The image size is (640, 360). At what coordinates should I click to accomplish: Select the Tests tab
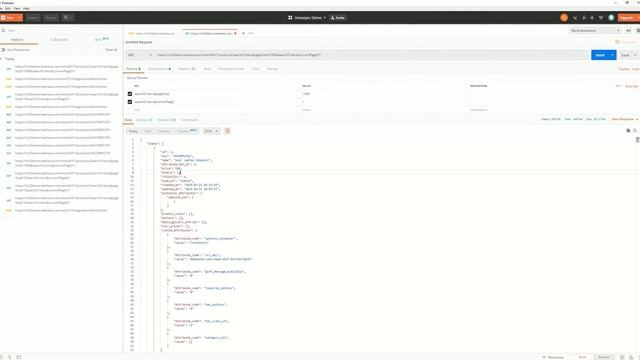(256, 69)
